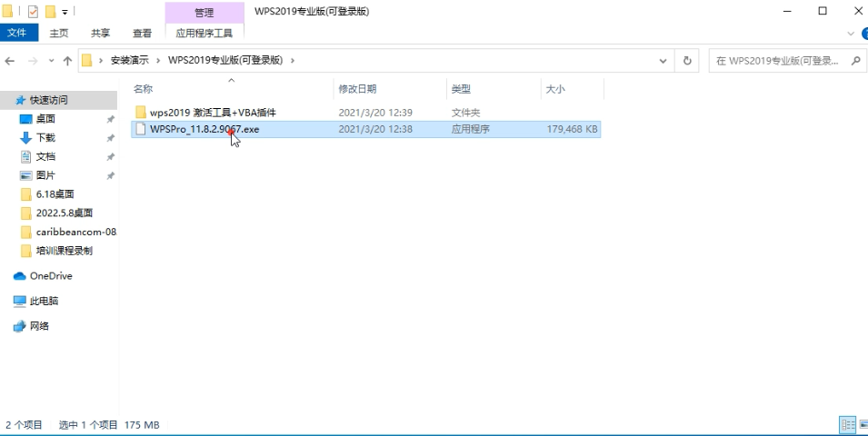This screenshot has width=868, height=436.
Task: Click the 文件夹 type cell
Action: [x=465, y=113]
